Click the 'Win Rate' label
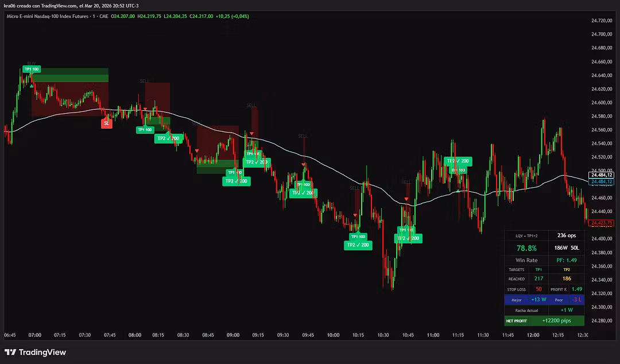Viewport: 620px width, 364px height. (526, 260)
